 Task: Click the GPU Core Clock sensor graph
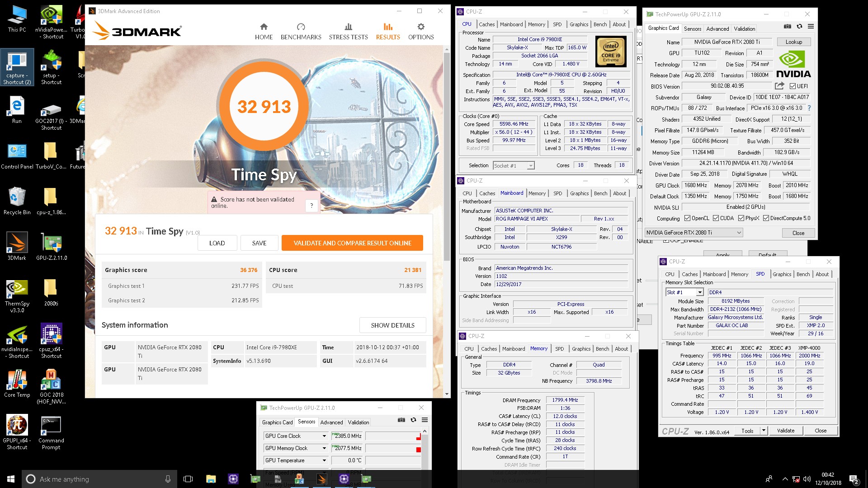pyautogui.click(x=393, y=436)
